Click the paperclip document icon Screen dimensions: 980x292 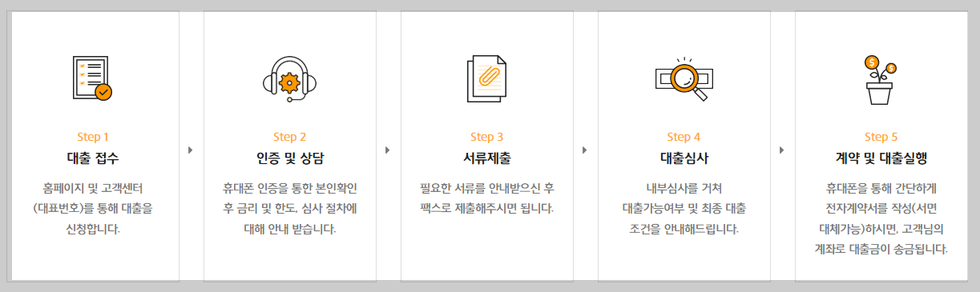coord(486,78)
